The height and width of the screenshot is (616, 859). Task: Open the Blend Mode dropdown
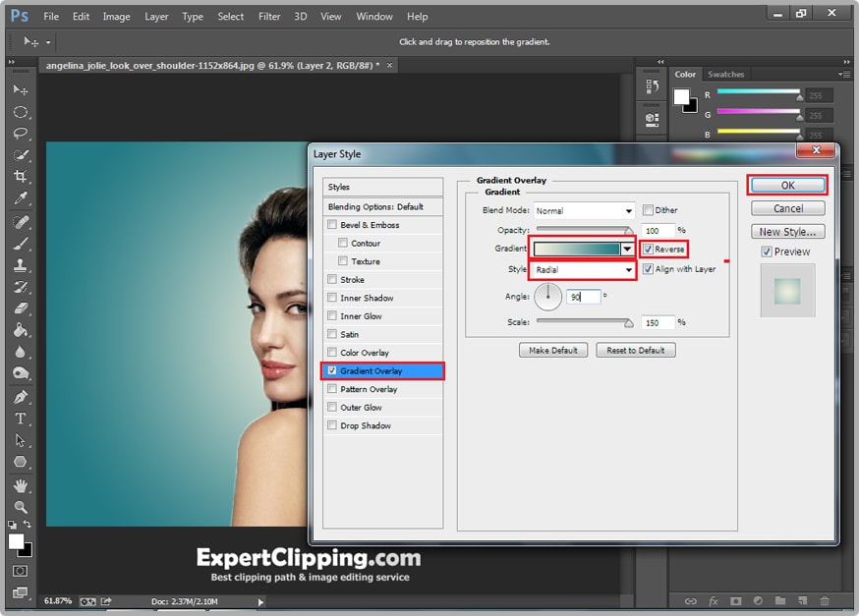click(x=583, y=209)
